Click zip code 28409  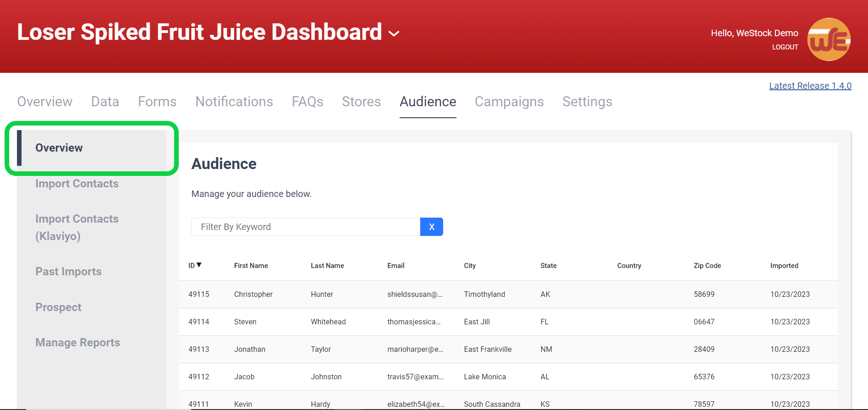704,349
